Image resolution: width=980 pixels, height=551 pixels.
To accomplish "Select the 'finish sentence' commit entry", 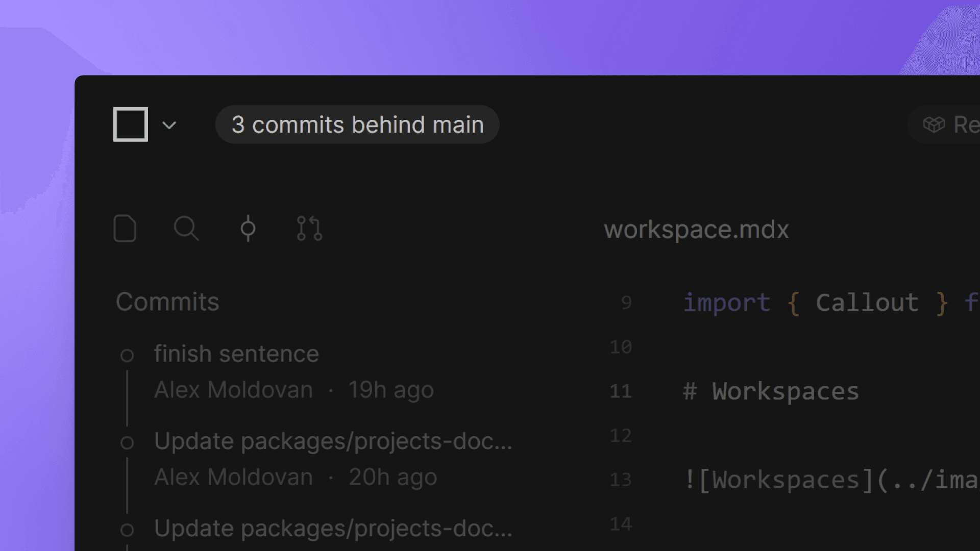I will point(236,353).
